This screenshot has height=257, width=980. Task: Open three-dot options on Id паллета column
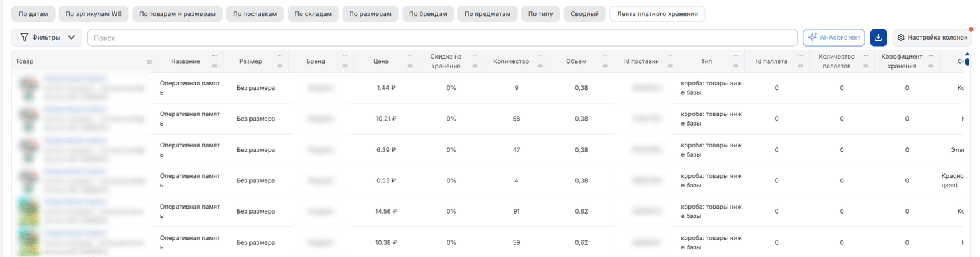tap(800, 55)
